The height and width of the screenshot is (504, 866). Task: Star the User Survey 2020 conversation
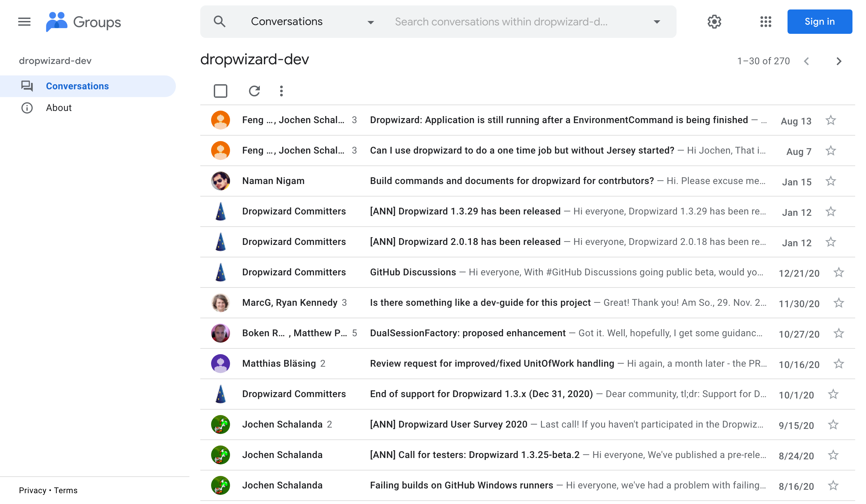(x=833, y=425)
